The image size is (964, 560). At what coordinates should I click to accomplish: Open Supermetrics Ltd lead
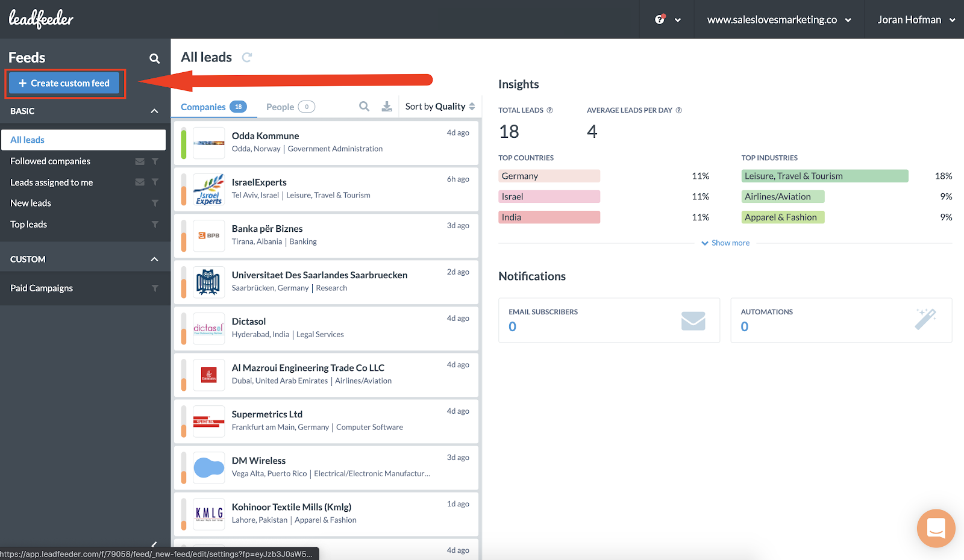(326, 421)
